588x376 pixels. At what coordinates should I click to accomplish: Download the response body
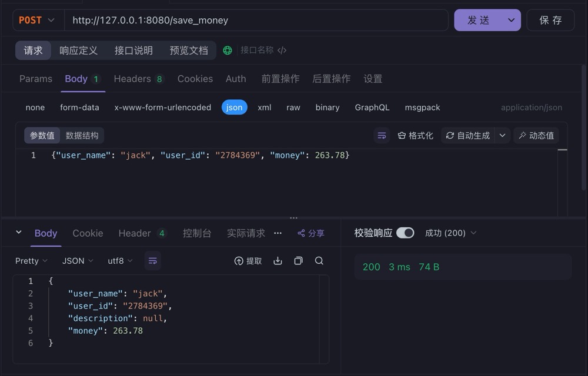click(x=278, y=260)
